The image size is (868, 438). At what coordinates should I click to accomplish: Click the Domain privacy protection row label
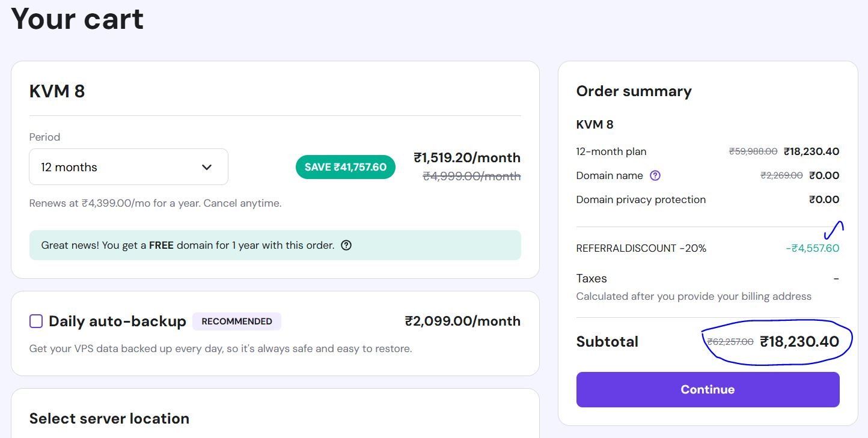point(641,199)
